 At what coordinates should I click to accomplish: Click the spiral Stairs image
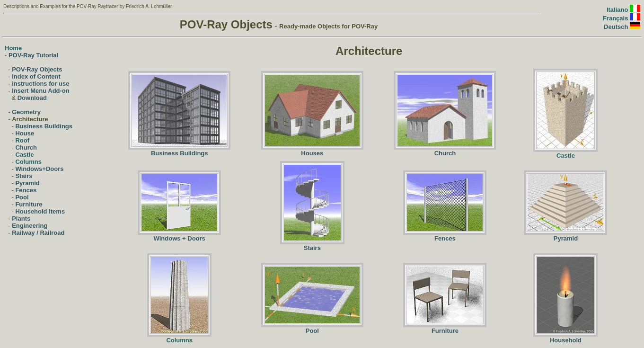coord(312,203)
